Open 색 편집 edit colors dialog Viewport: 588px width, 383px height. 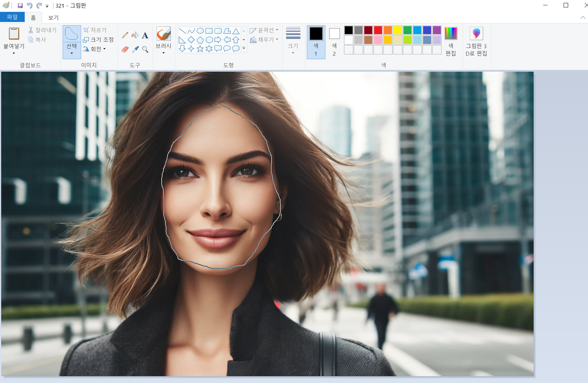451,41
